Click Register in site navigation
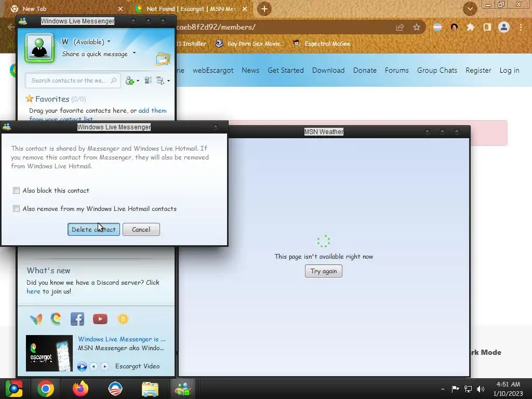The image size is (532, 399). 478,70
